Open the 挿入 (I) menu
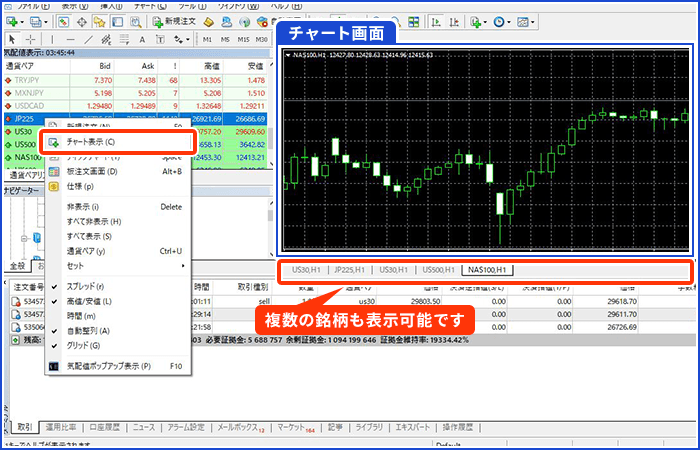 coord(110,6)
